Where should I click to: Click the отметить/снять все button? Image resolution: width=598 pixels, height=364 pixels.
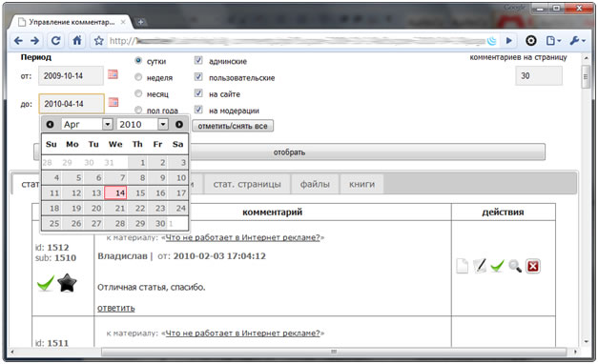point(233,126)
